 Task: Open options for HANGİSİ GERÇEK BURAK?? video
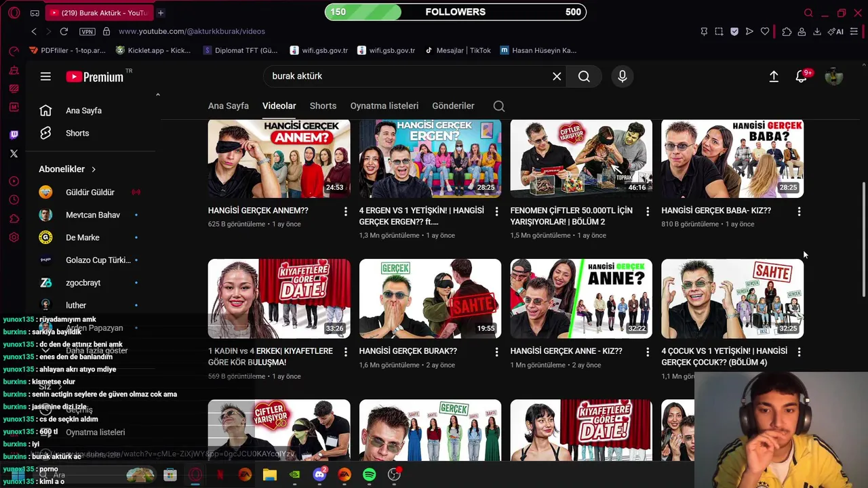click(x=496, y=352)
